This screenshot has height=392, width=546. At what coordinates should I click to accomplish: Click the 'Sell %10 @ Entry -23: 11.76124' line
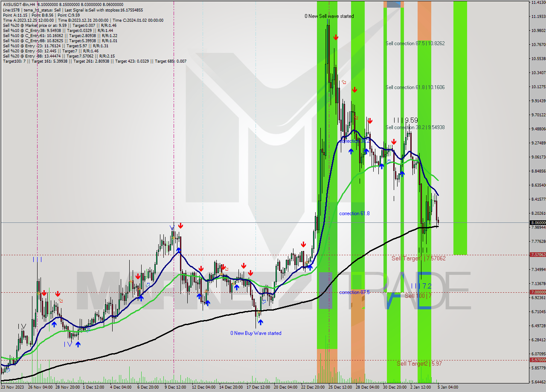click(55, 46)
